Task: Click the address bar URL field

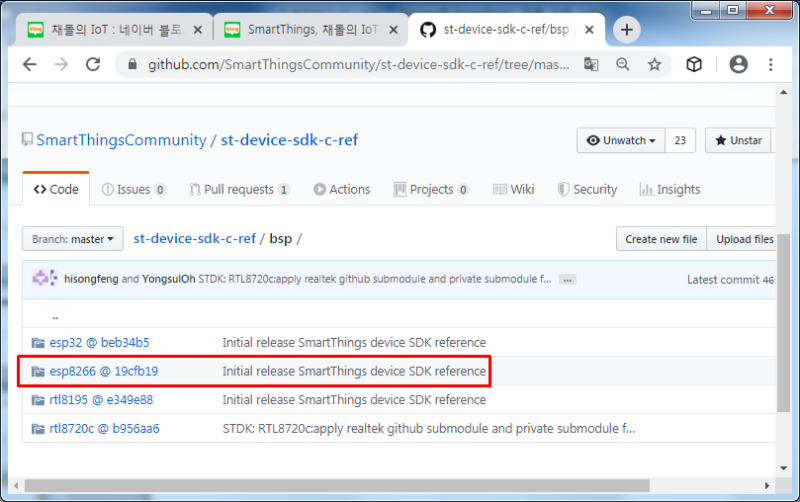Action: pos(359,64)
